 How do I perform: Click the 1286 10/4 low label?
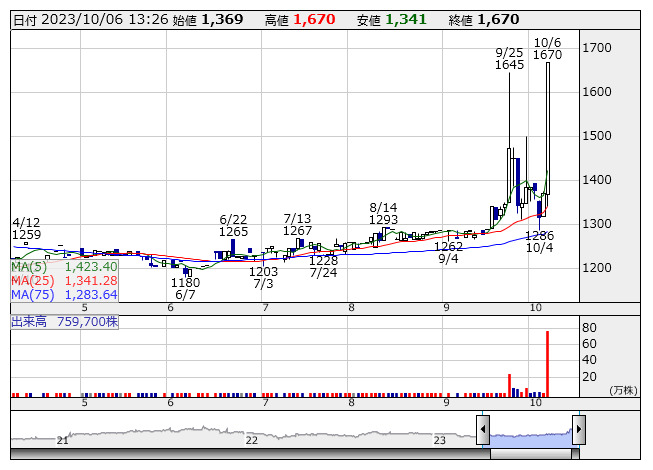tap(540, 241)
